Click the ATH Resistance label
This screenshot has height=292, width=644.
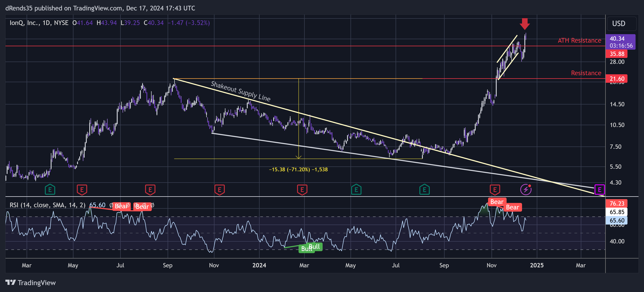(x=579, y=40)
